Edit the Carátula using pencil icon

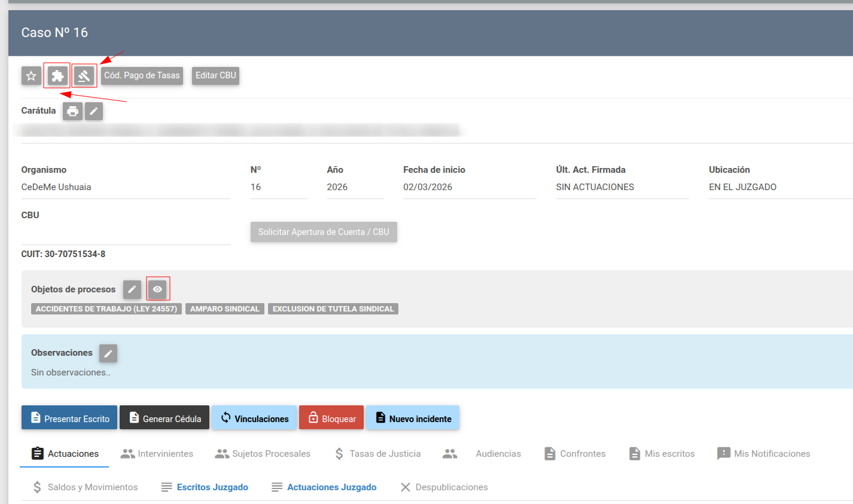[x=94, y=111]
